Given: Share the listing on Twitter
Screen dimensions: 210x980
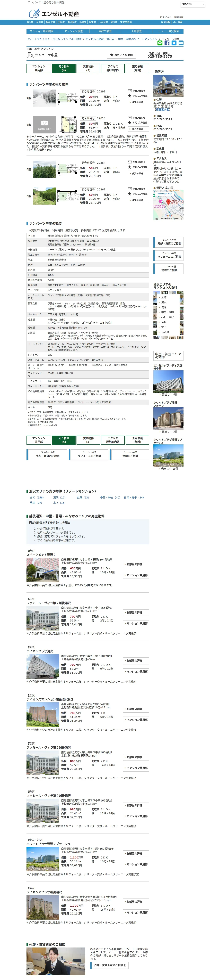Looking at the screenshot, I should click(x=174, y=43).
